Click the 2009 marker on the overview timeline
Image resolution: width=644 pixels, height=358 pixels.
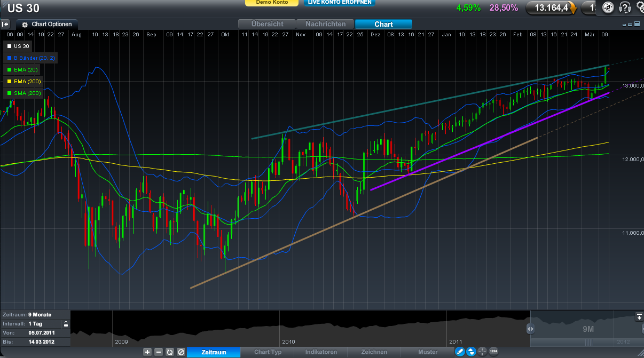(122, 341)
